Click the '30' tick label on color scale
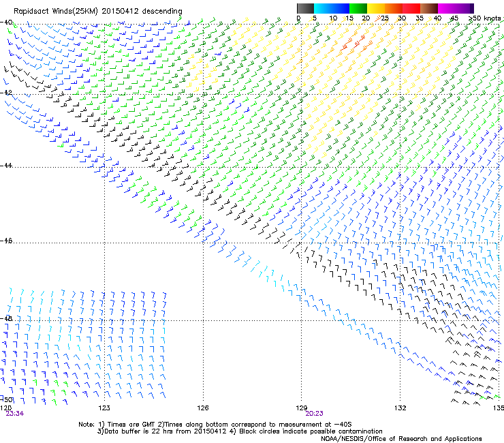Viewport: 504px width, 443px height. [x=402, y=18]
